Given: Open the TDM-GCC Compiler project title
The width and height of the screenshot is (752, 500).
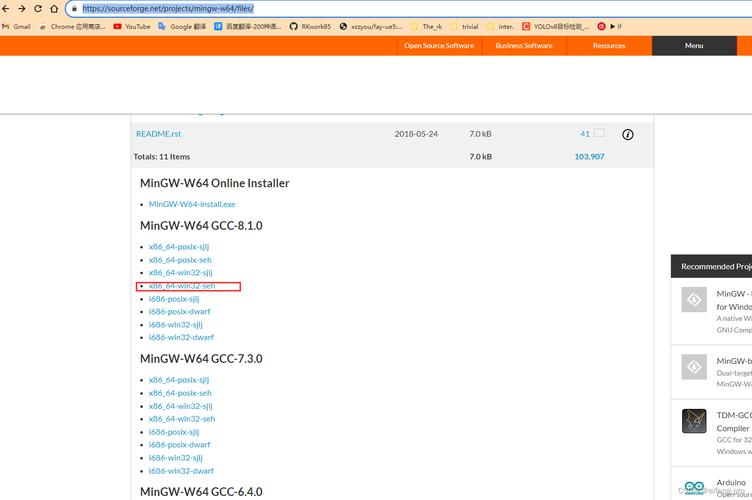Looking at the screenshot, I should 734,421.
